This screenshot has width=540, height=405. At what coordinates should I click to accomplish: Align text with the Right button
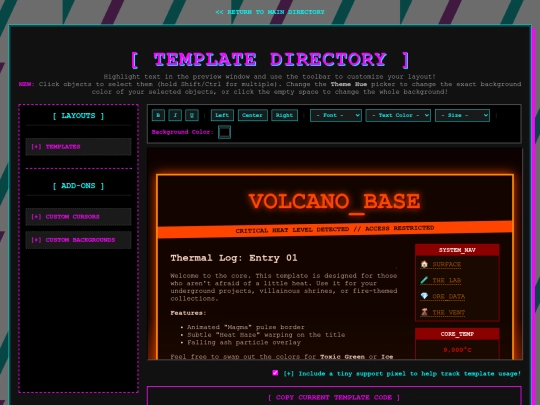coord(284,115)
